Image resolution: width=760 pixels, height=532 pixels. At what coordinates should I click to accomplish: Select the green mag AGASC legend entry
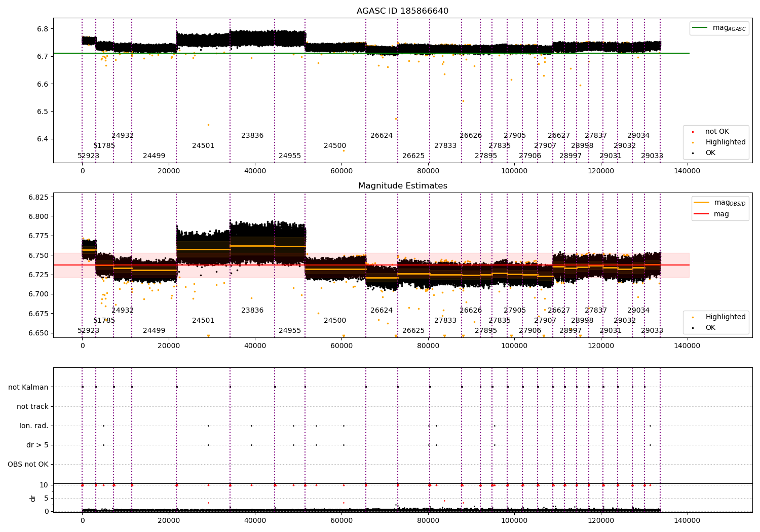(719, 28)
